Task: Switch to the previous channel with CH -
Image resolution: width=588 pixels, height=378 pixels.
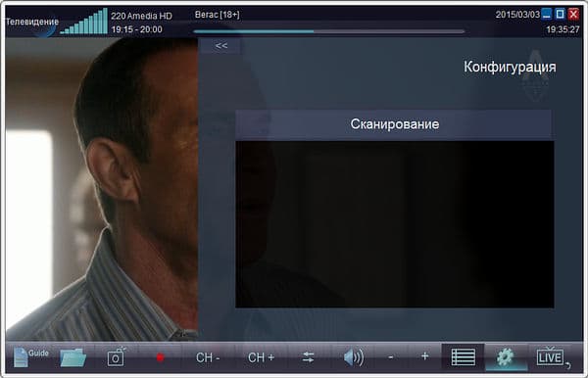Action: [208, 357]
